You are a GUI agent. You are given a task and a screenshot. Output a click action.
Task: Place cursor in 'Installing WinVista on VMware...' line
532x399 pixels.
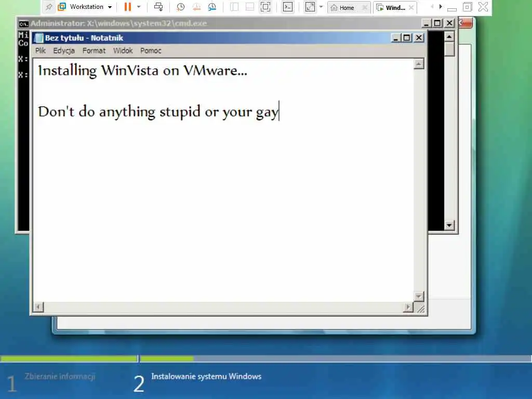(142, 71)
